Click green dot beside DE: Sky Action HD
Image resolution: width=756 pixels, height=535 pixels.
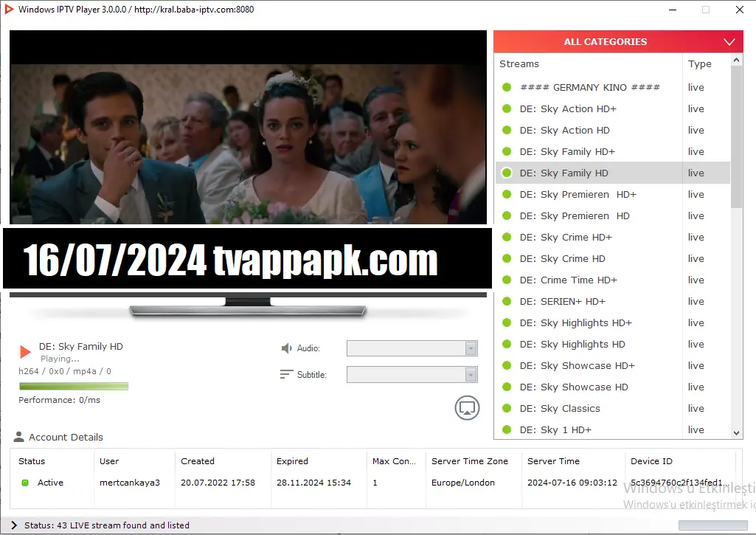point(507,131)
